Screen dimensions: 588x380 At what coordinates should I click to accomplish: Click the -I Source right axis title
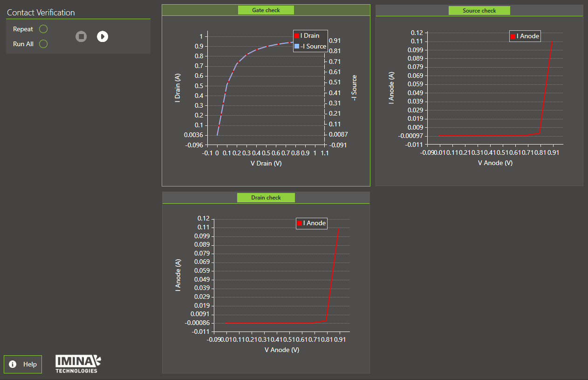pos(354,88)
